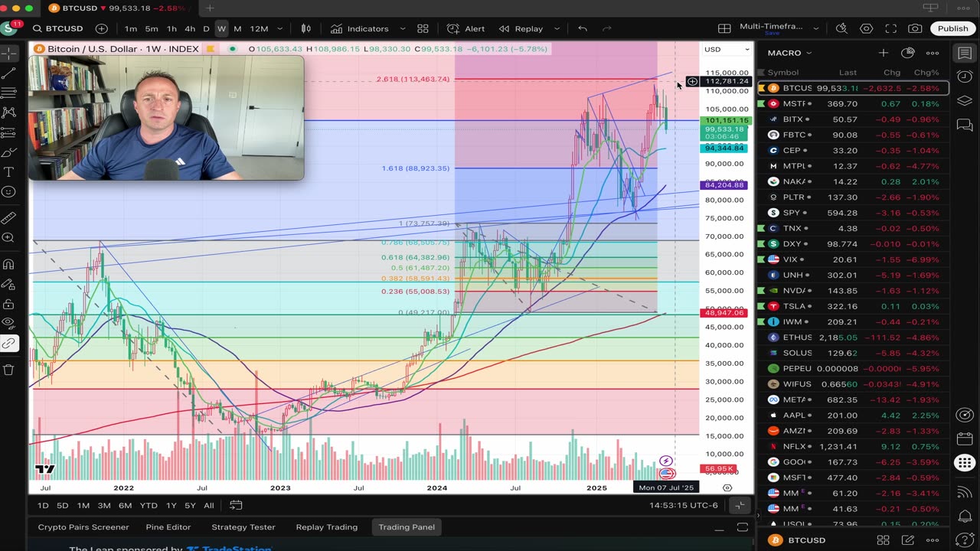Open a new tab with plus button
This screenshot has width=980, height=551.
[210, 8]
